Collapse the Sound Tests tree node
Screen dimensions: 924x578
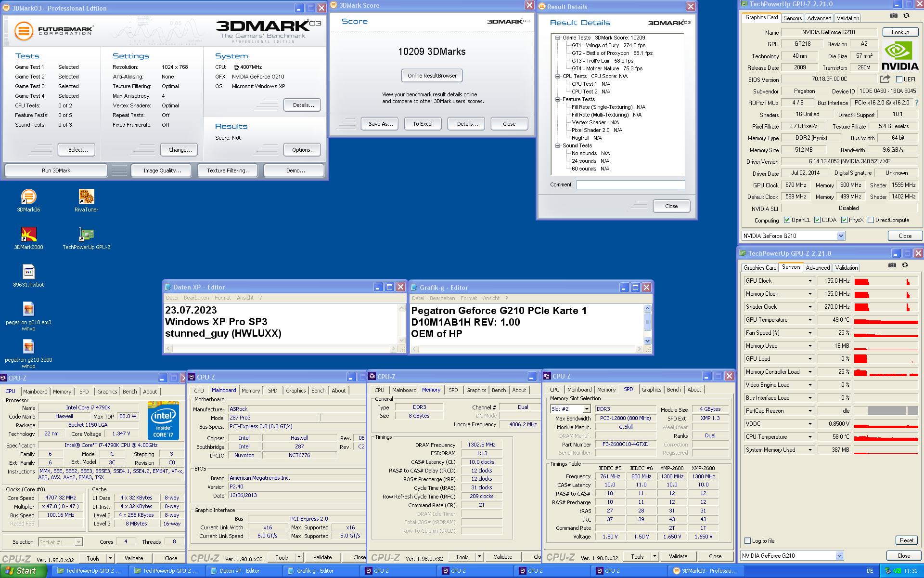[x=557, y=145]
